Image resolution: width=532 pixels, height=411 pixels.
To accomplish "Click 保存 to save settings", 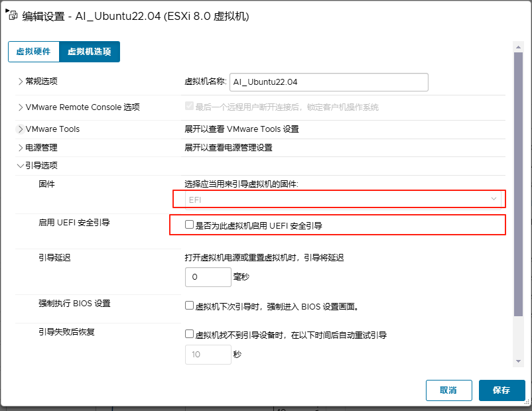I will pos(501,390).
